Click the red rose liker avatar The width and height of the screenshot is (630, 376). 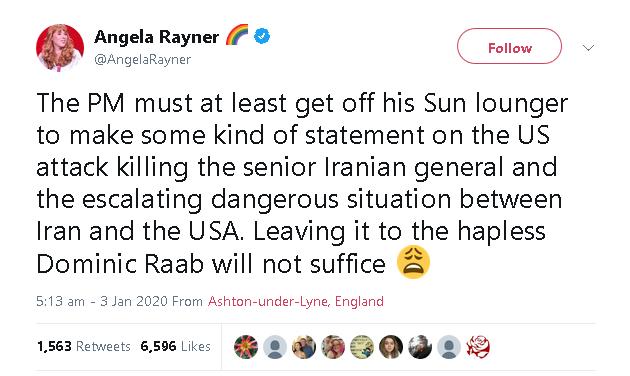click(x=478, y=347)
